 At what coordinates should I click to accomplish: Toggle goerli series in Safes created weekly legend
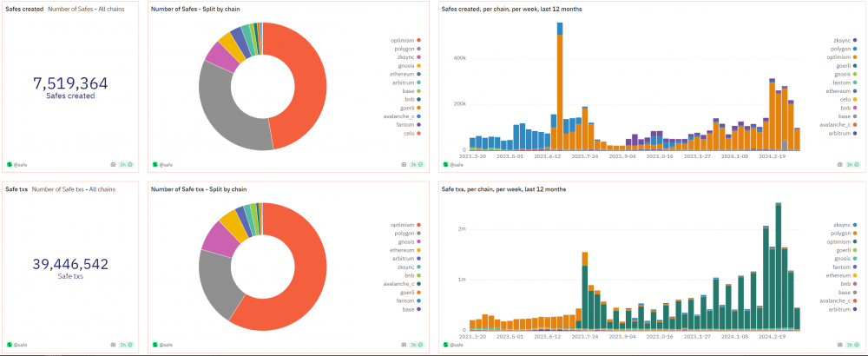click(845, 65)
